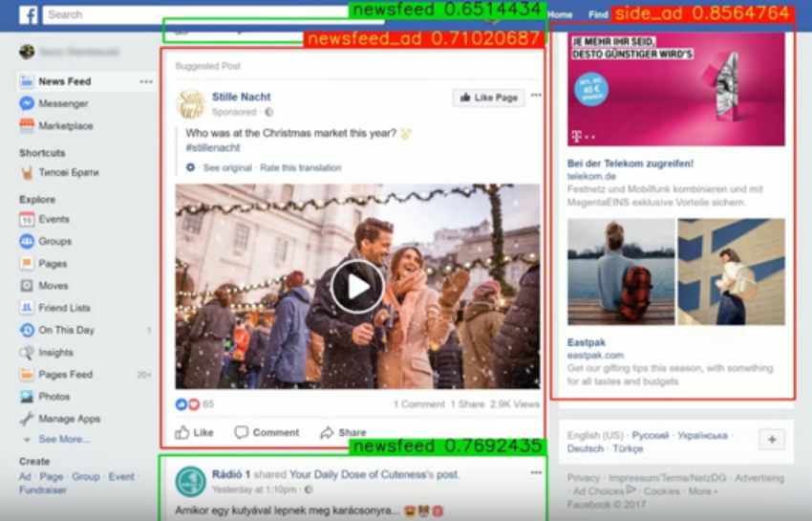812x521 pixels.
Task: Open the Stille Nacht page name link
Action: [x=241, y=97]
